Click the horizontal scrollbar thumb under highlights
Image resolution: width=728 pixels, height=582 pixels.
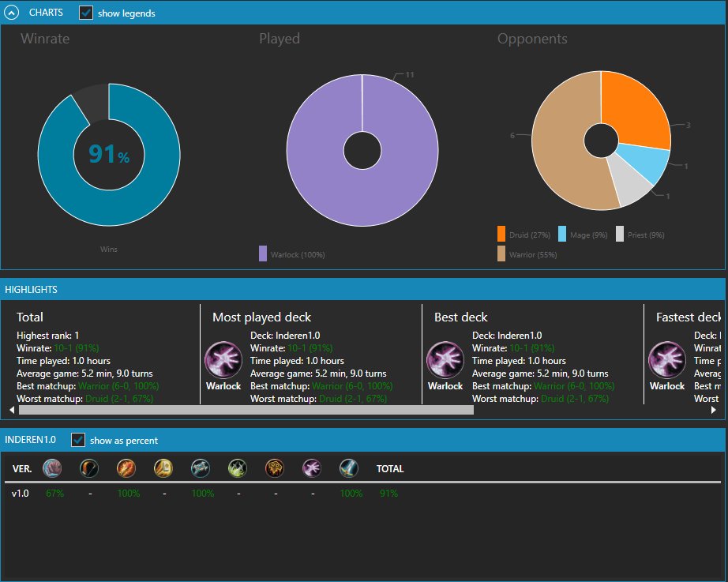(246, 410)
